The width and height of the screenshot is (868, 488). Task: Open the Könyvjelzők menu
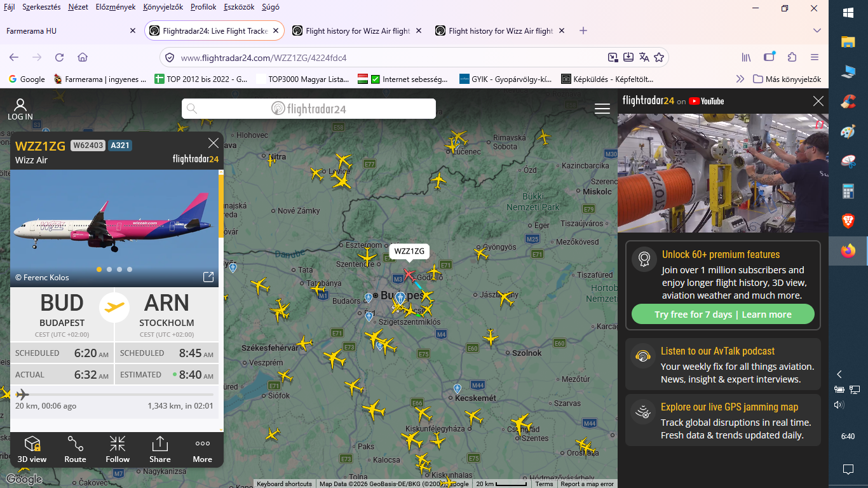(x=163, y=7)
